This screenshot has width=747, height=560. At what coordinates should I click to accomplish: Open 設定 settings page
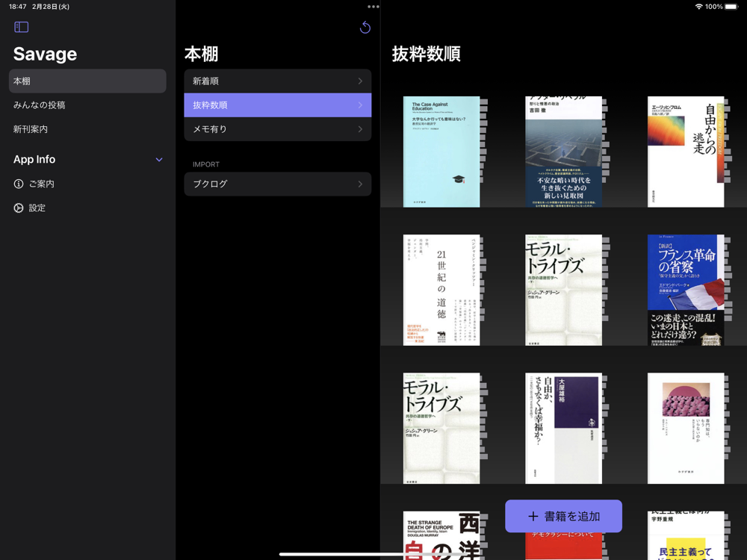(87, 208)
